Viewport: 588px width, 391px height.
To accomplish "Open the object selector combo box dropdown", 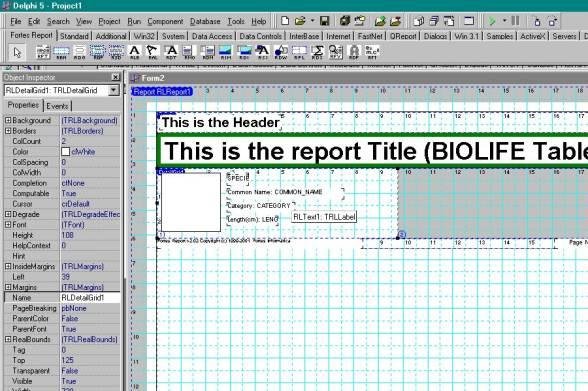I will pyautogui.click(x=113, y=90).
